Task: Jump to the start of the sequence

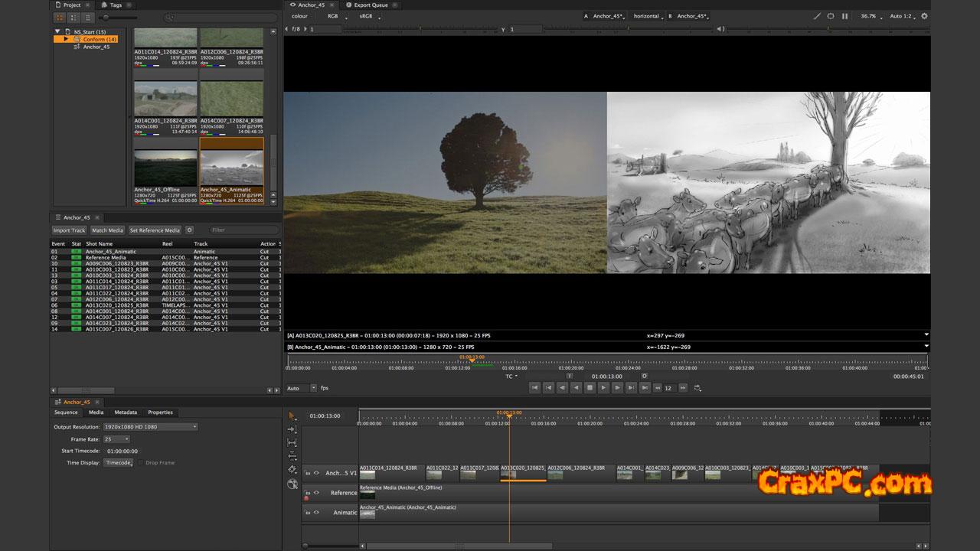Action: [x=534, y=388]
